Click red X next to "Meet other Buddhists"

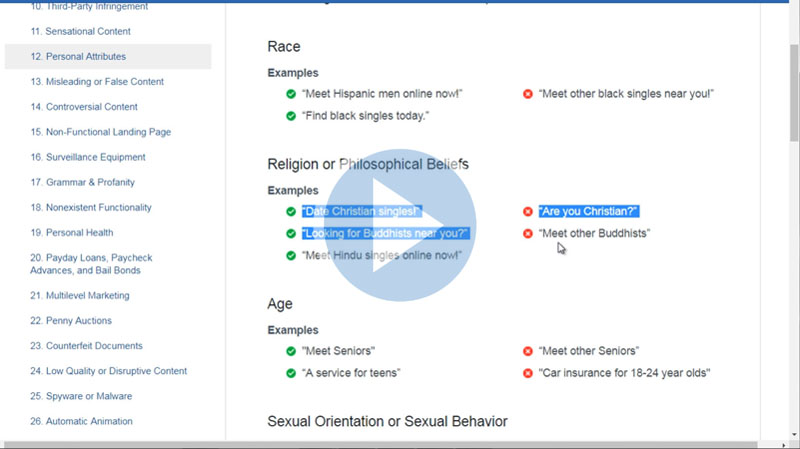click(x=528, y=234)
